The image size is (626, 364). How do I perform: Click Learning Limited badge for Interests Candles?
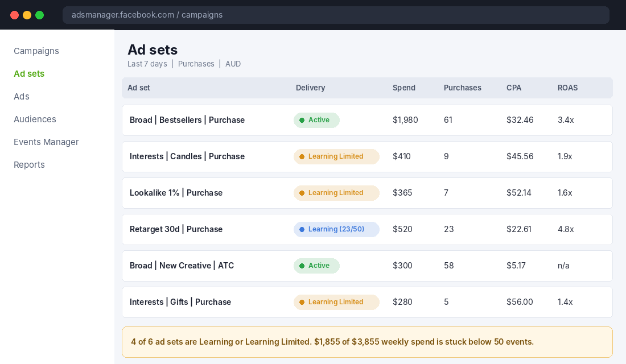coord(336,156)
